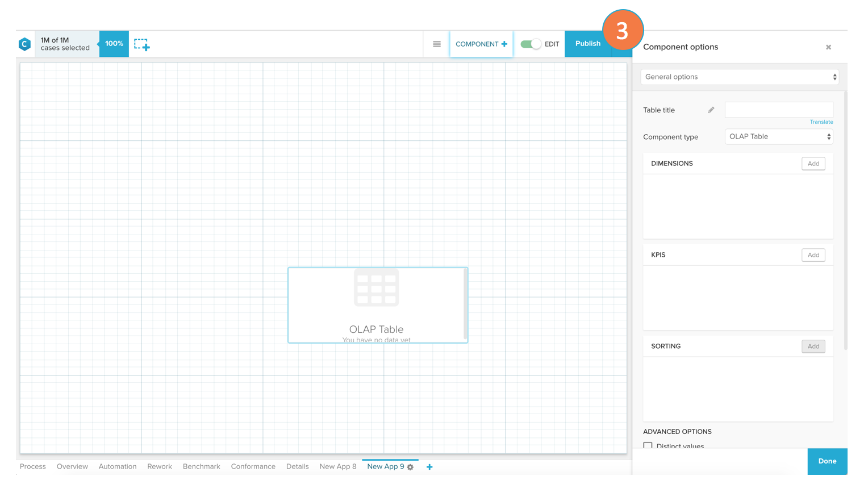Click Add in the DIMENSIONS section
Viewport: 868px width, 501px height.
[813, 164]
